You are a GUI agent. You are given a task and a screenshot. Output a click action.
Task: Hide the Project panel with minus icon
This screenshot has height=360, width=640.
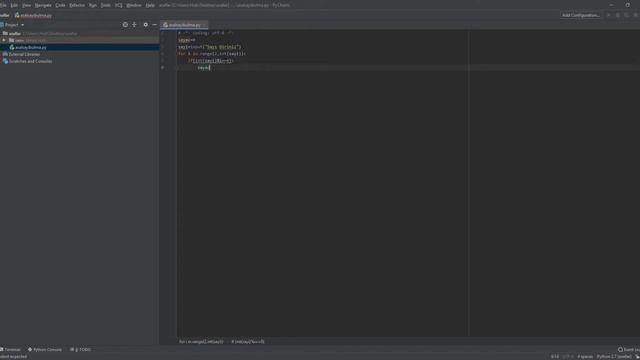pos(155,25)
